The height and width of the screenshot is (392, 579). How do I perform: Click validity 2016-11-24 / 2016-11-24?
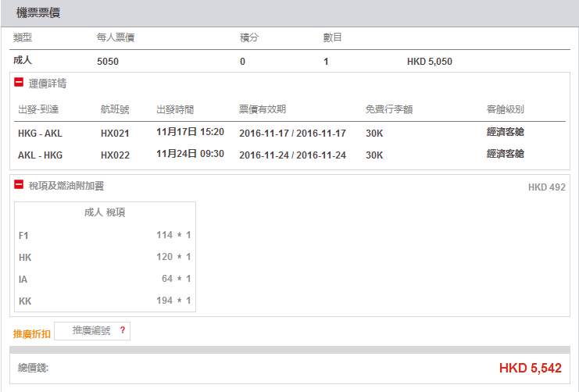(292, 155)
